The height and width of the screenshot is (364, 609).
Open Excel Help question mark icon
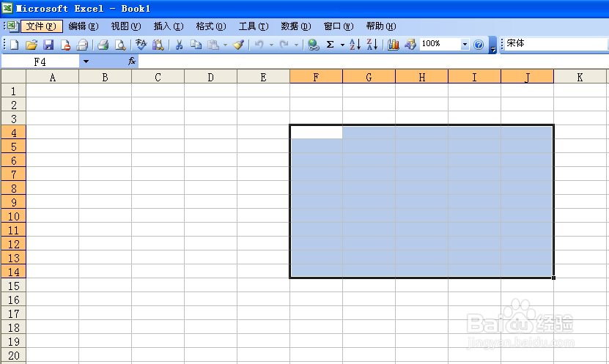[479, 45]
